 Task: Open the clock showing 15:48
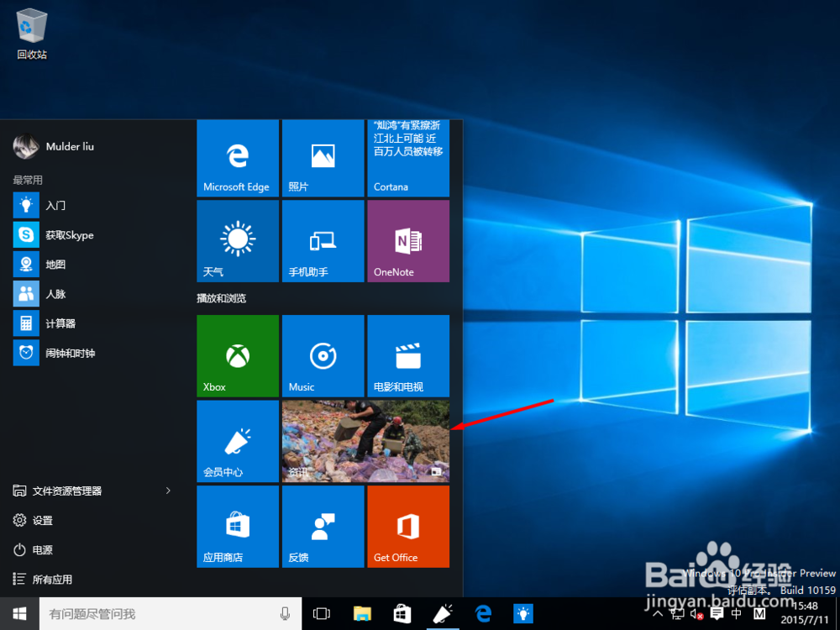point(805,613)
